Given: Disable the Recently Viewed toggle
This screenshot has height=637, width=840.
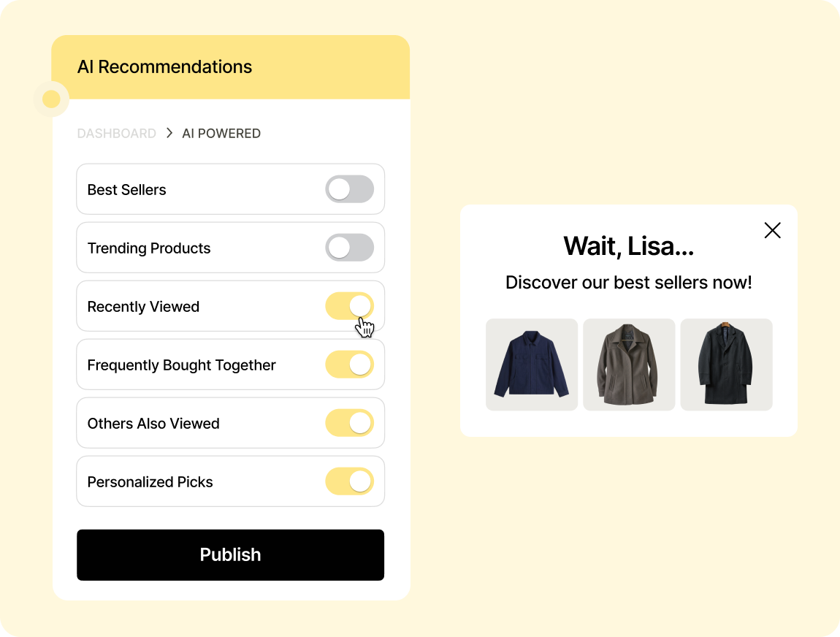Looking at the screenshot, I should point(349,306).
